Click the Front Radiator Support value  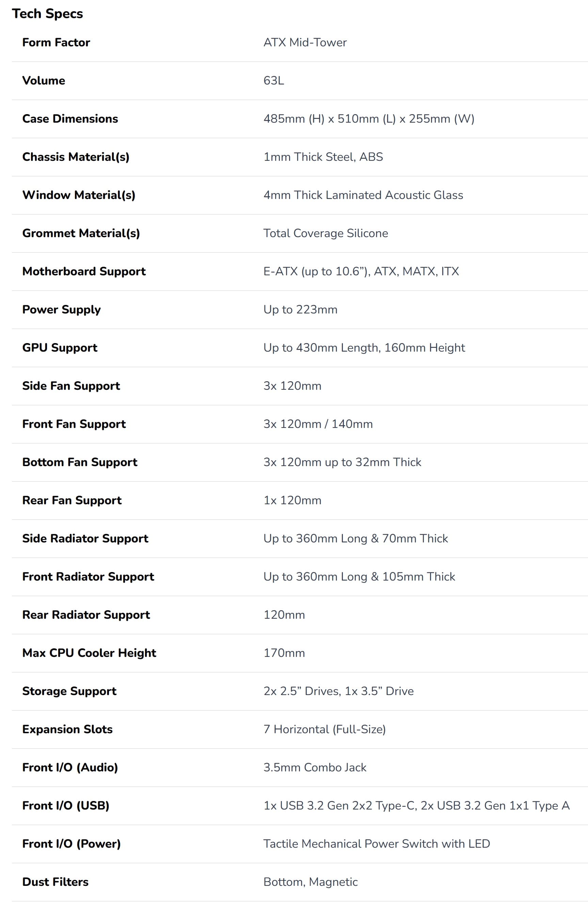point(359,576)
